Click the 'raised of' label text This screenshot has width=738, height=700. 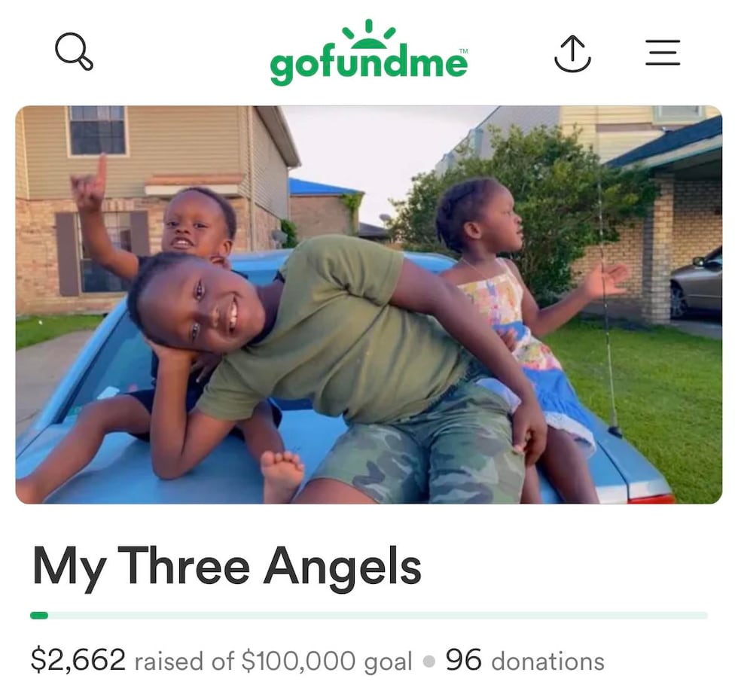[x=184, y=661]
